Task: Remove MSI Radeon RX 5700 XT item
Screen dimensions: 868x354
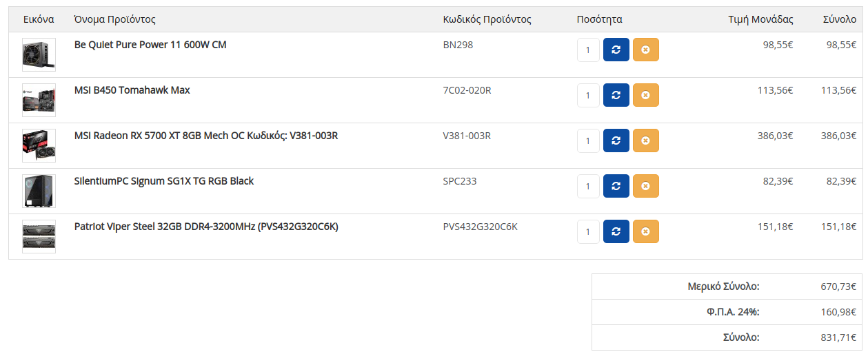Action: (x=645, y=140)
